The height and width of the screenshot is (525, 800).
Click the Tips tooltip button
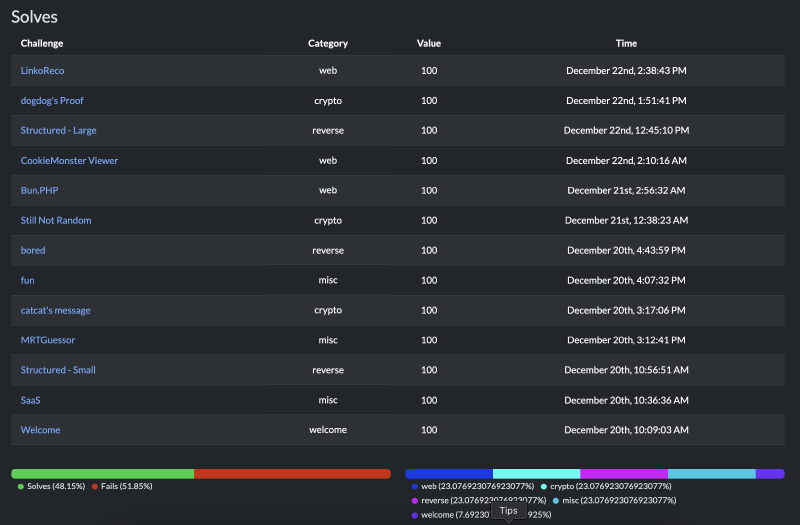[508, 510]
